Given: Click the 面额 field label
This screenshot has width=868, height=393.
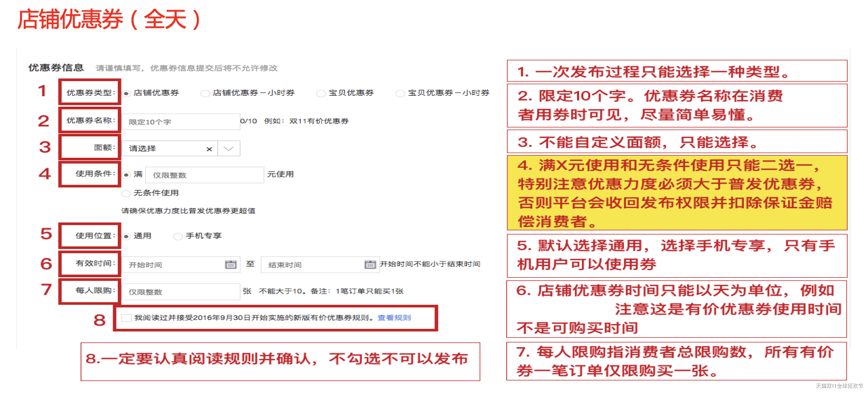Looking at the screenshot, I should [x=104, y=147].
